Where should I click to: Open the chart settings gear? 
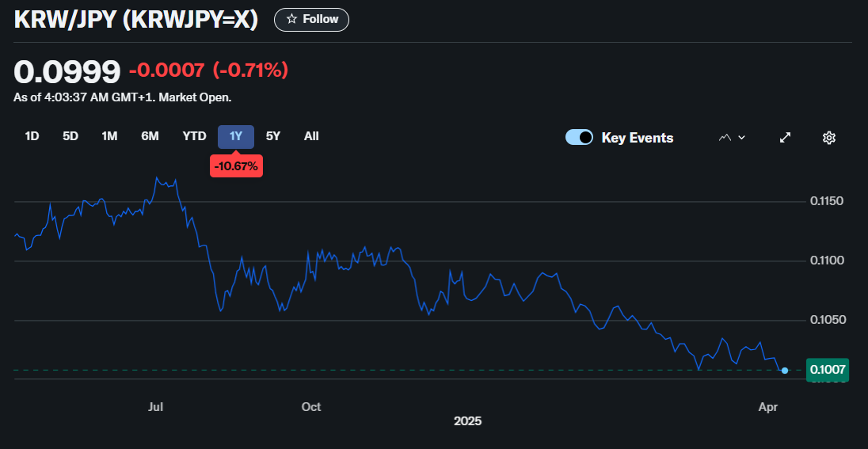[828, 138]
